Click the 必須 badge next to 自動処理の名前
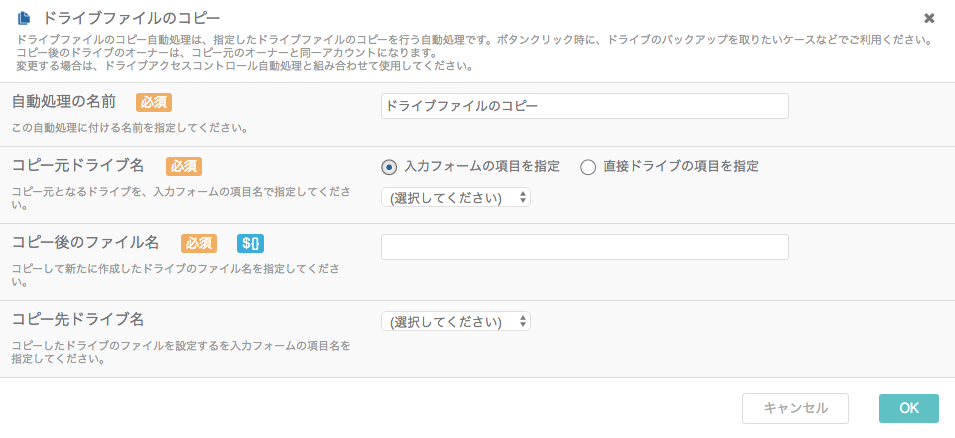 click(154, 102)
